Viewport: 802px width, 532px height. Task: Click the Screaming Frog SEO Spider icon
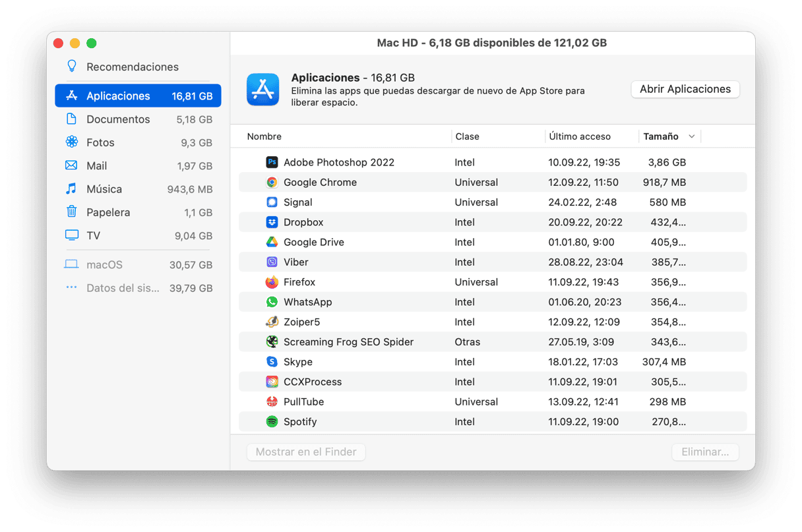[272, 342]
